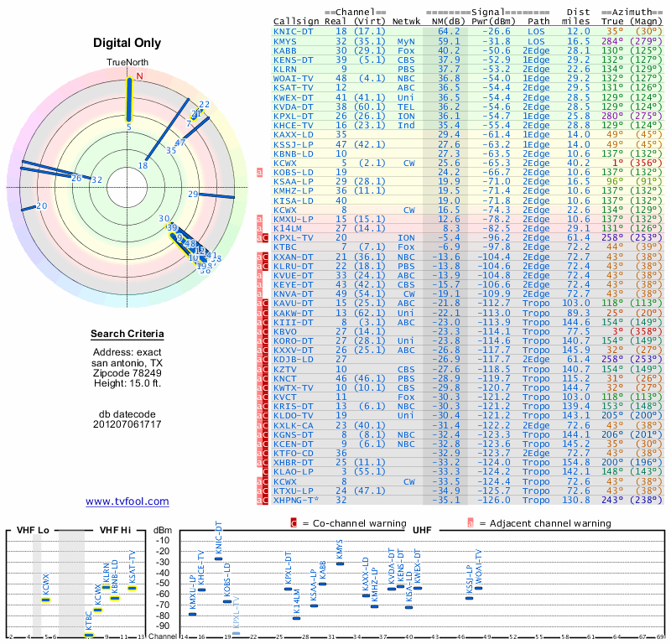Click the KSAT-TV callsign in the table
671x644 pixels.
[x=293, y=88]
